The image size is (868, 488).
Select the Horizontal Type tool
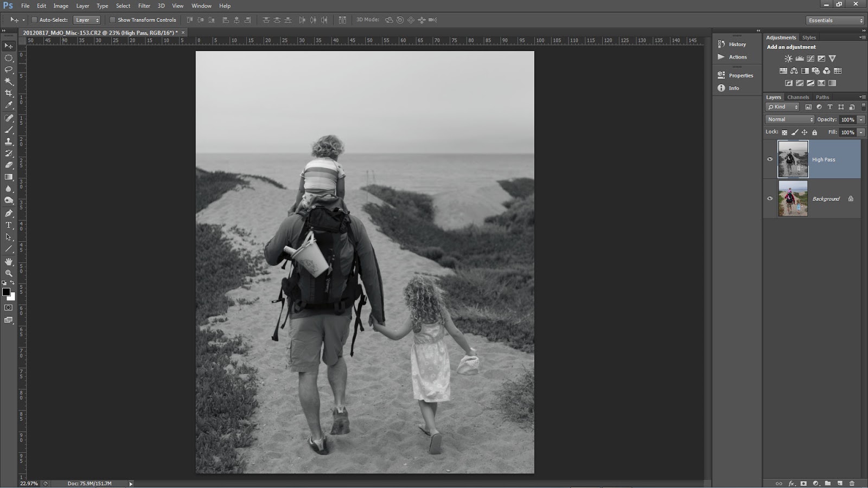pos(9,225)
